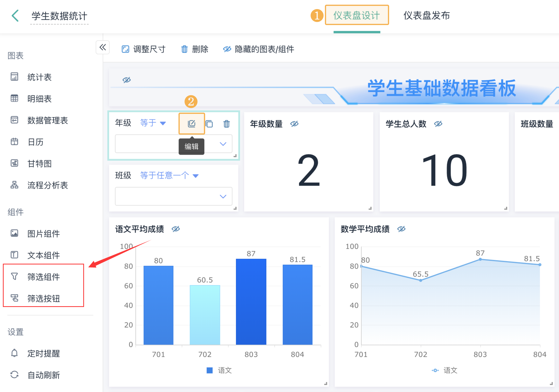The height and width of the screenshot is (392, 559).
Task: Switch to 仪表盘发布 tab
Action: pyautogui.click(x=426, y=15)
